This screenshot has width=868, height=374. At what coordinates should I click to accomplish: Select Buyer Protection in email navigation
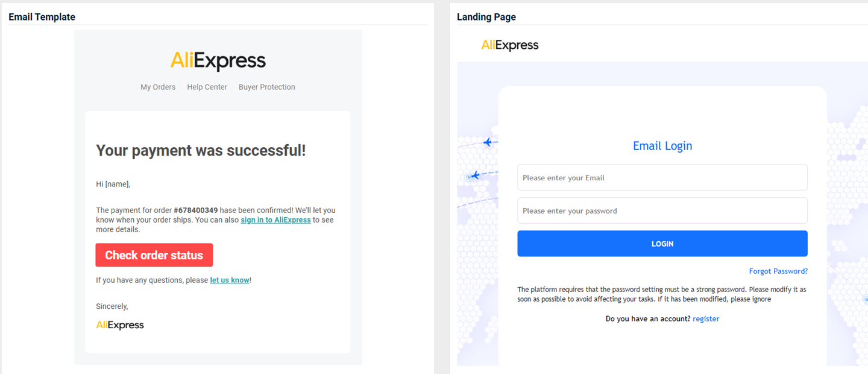(266, 87)
